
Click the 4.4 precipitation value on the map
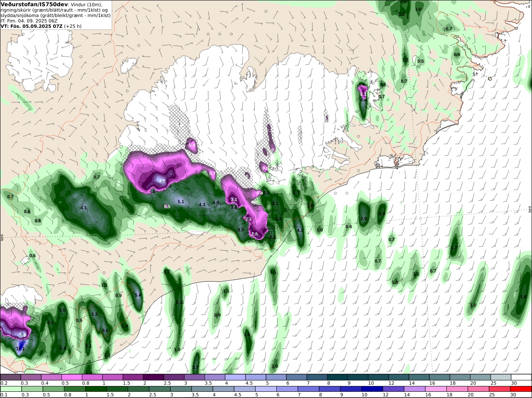[363, 100]
